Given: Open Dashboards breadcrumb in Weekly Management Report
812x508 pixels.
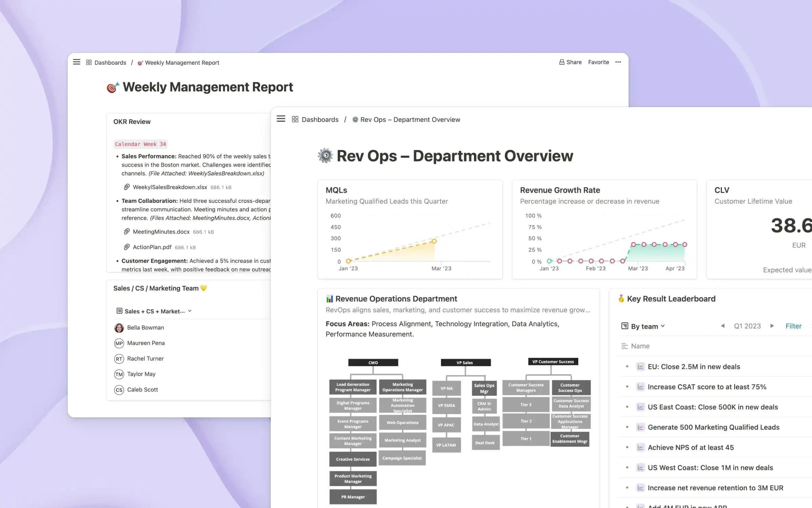Looking at the screenshot, I should pyautogui.click(x=110, y=63).
